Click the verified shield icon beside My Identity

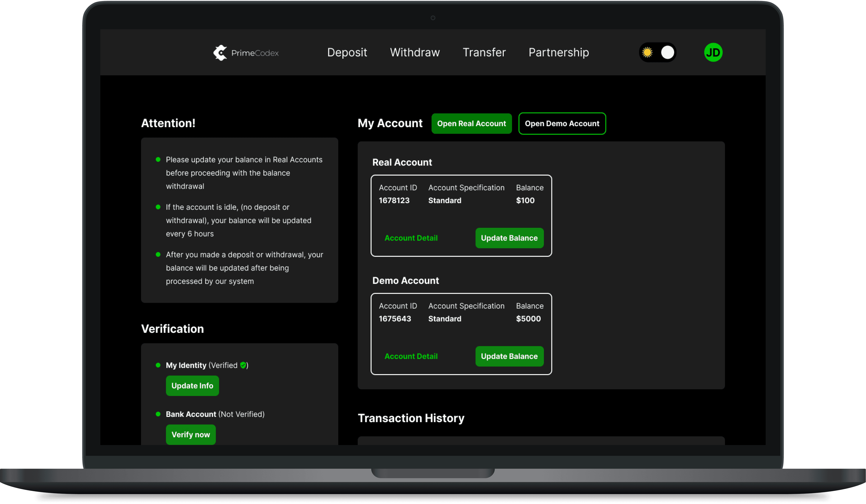click(x=243, y=365)
